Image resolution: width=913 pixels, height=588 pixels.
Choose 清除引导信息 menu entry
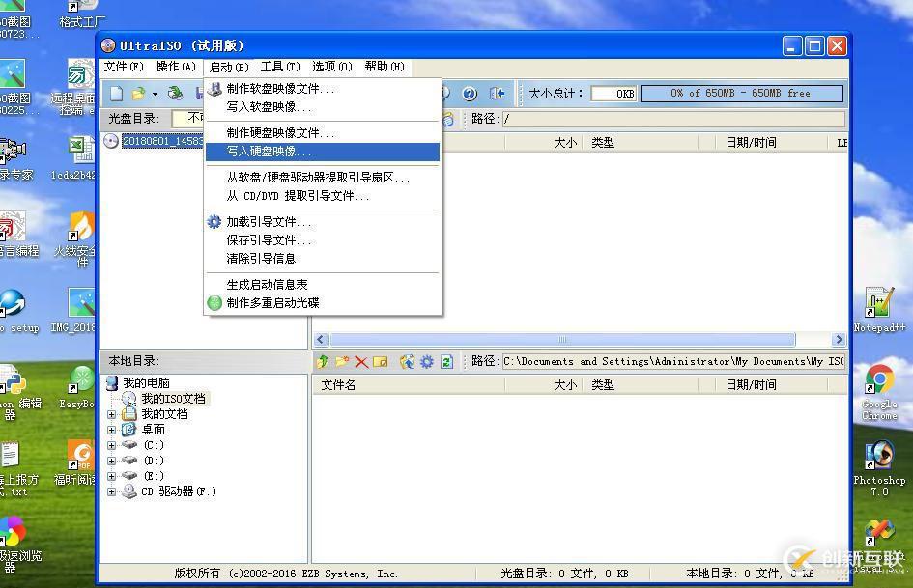pos(323,259)
